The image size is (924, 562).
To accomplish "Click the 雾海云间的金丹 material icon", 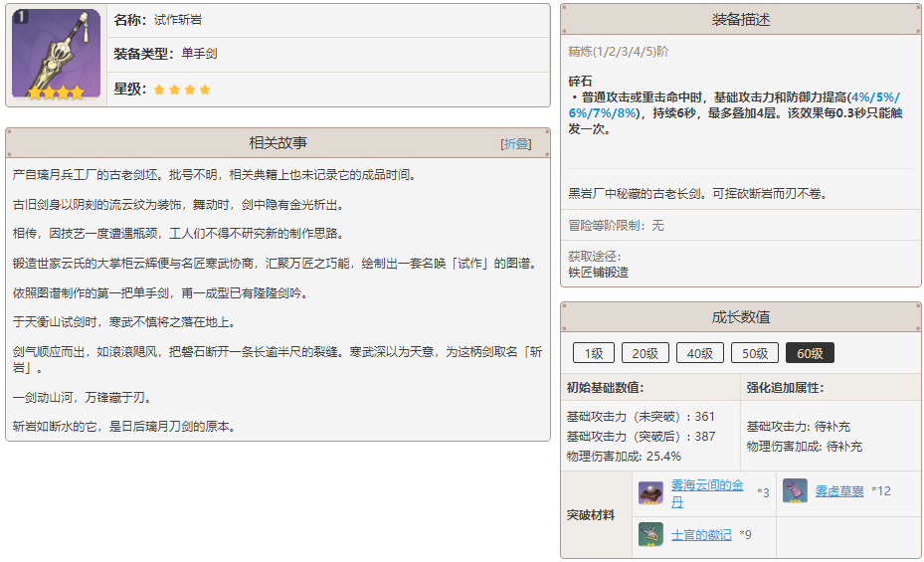I will pos(650,493).
